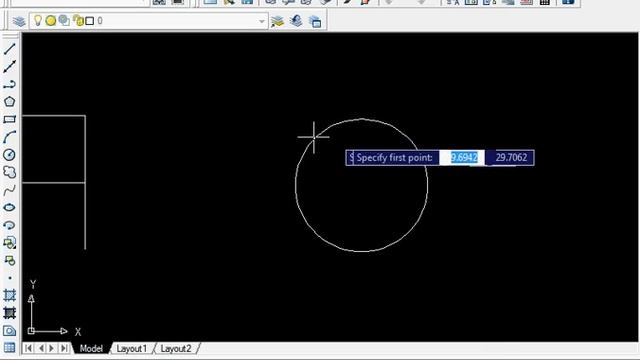The image size is (640, 360).
Task: Click Make Object's Layer Current icon
Action: pyautogui.click(x=277, y=21)
